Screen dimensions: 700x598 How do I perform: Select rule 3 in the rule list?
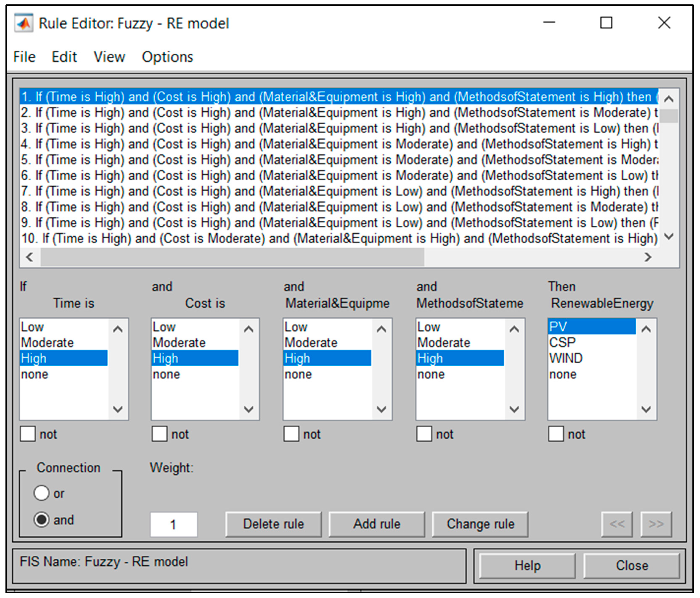pos(339,128)
